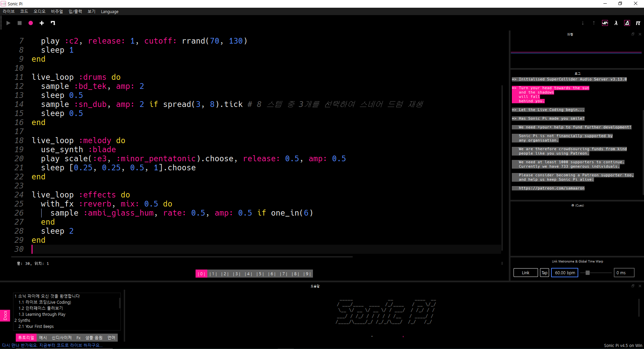The width and height of the screenshot is (644, 349).
Task: Open tutorial 1.3 Learning through Play
Action: (x=42, y=314)
